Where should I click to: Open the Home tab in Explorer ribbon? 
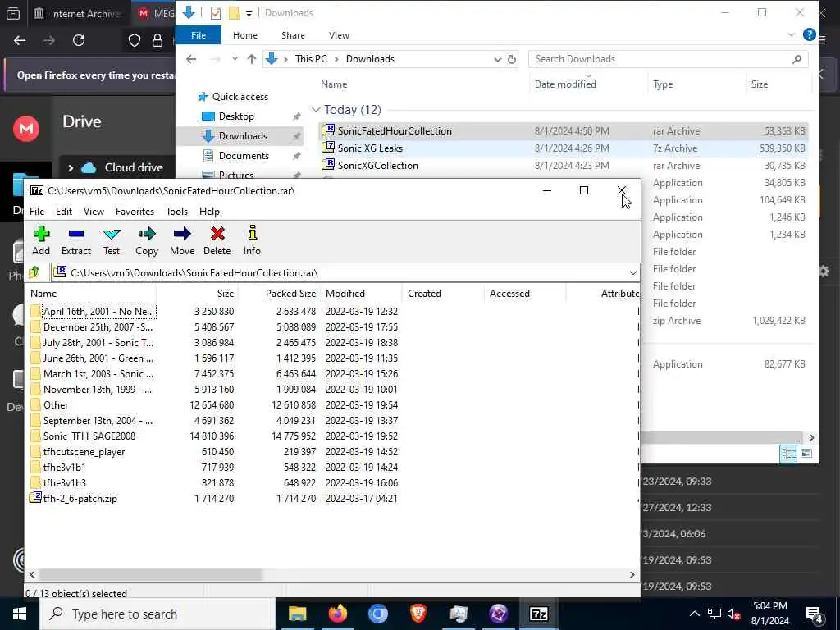(244, 35)
